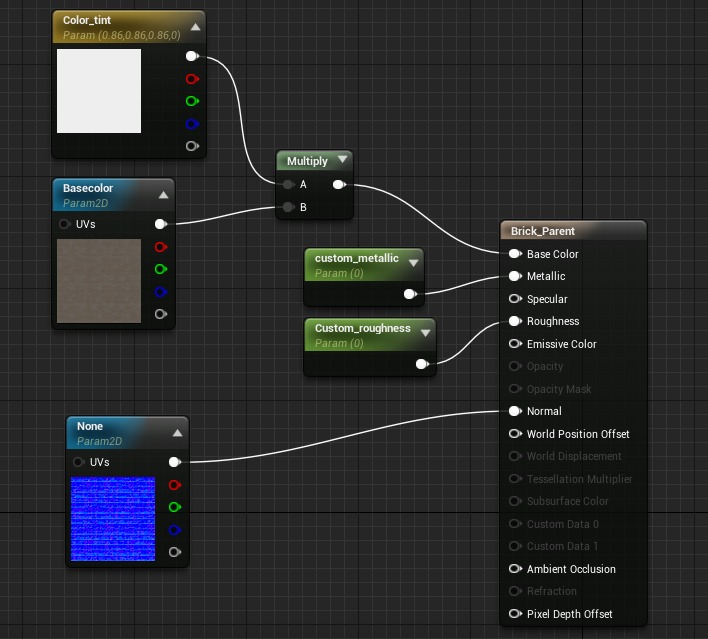Click the normal map alpha output pin

tap(174, 552)
